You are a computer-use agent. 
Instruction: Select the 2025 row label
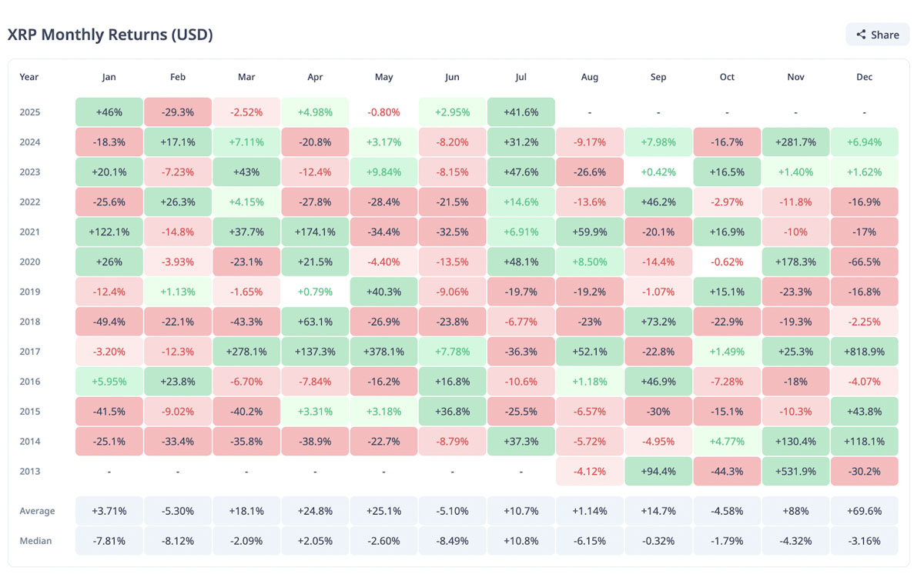coord(29,112)
